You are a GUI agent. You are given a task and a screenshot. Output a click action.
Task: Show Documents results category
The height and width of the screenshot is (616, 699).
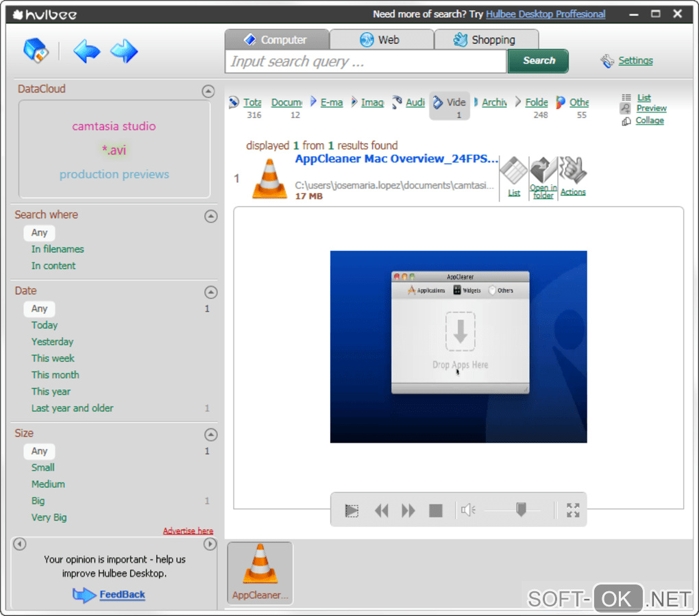(x=286, y=103)
